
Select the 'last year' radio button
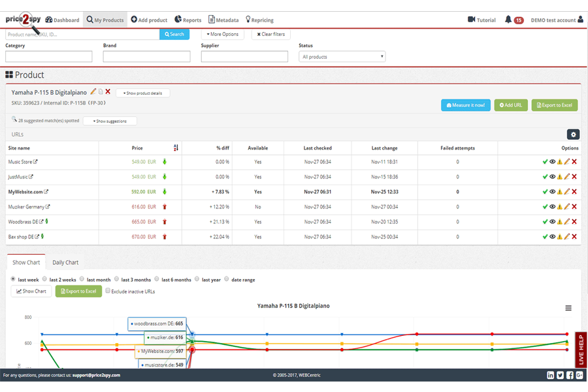point(197,279)
